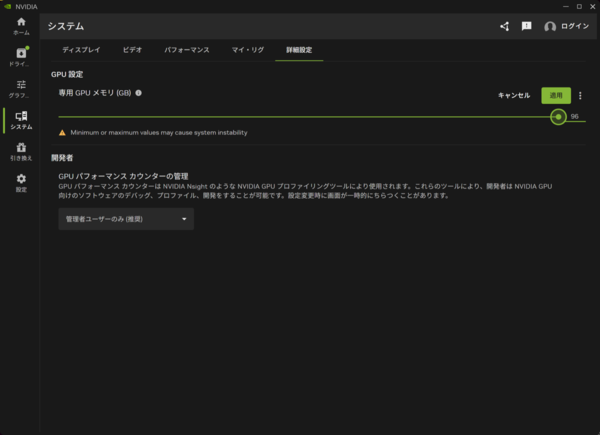This screenshot has height=435, width=600.
Task: Switch to the マイ・リグ tab
Action: [248, 50]
